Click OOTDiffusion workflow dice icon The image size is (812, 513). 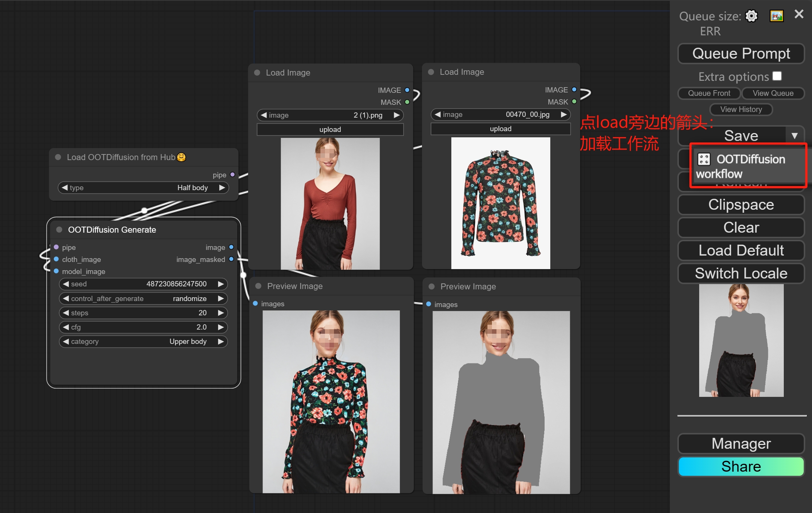point(704,159)
